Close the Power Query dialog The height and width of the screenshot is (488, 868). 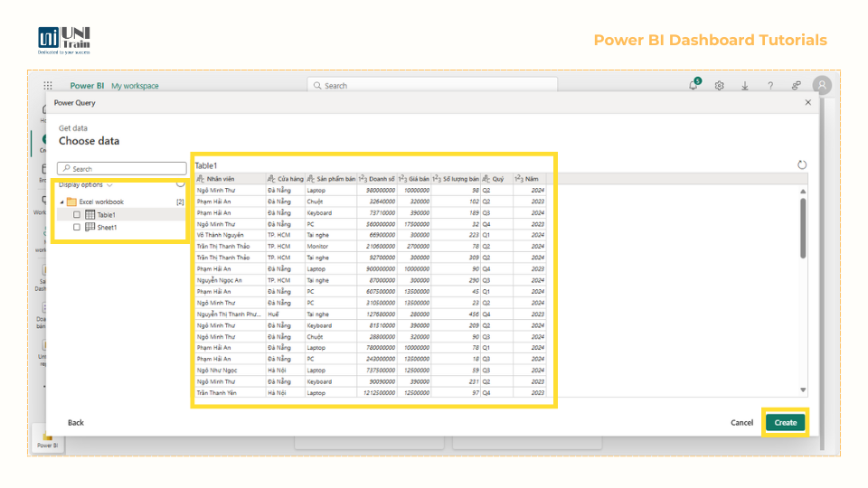pos(808,102)
